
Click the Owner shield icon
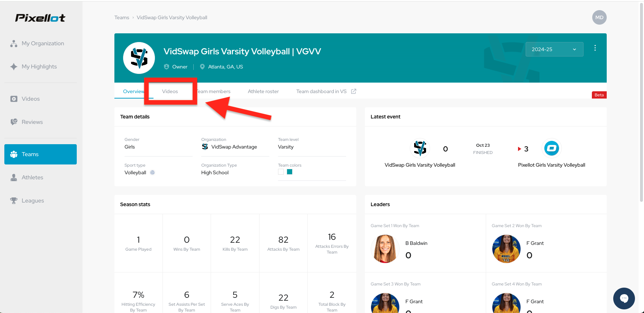pos(167,67)
